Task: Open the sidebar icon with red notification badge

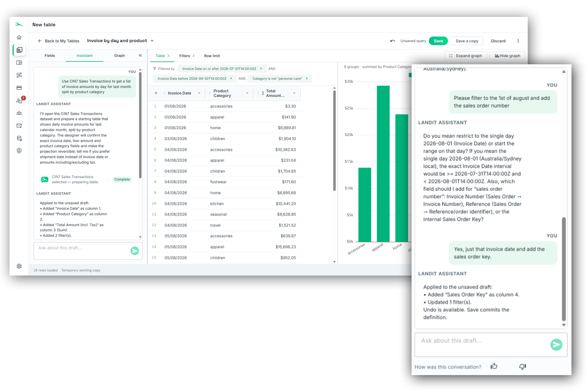Action: coord(20,100)
